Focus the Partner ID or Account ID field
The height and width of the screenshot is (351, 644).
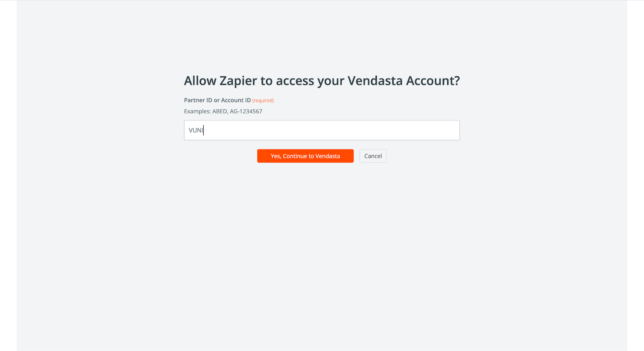click(322, 130)
